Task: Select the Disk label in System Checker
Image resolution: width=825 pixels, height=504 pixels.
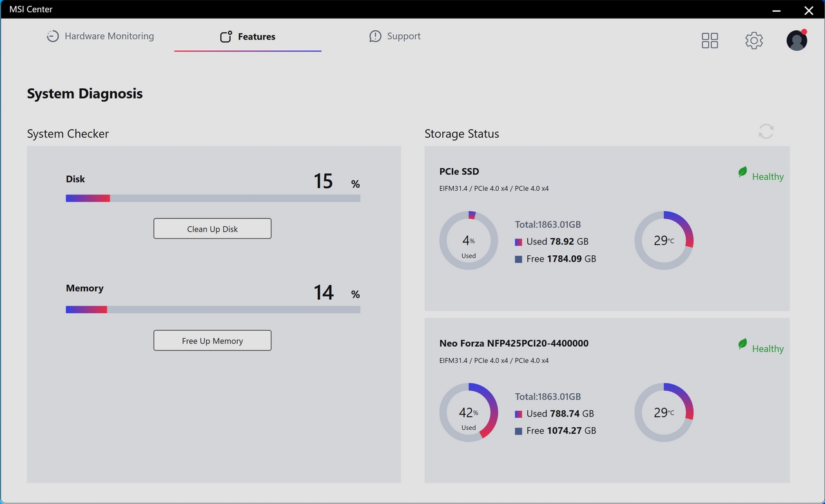Action: click(75, 179)
